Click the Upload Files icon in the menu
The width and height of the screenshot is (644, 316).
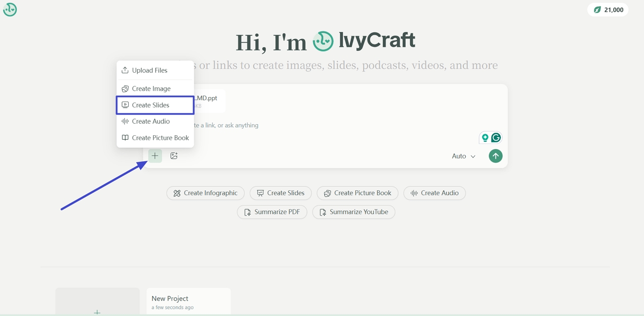click(x=125, y=70)
